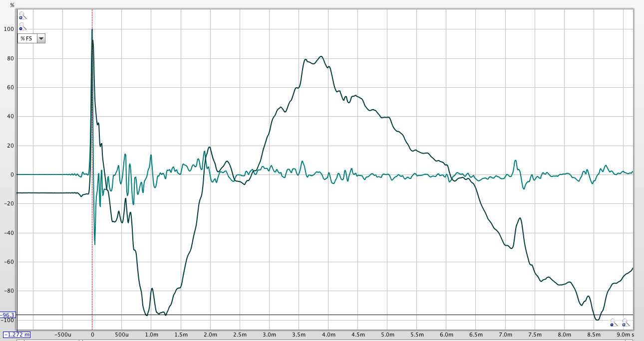Click the 1.0m time axis label
This screenshot has height=341, width=644.
pos(151,335)
